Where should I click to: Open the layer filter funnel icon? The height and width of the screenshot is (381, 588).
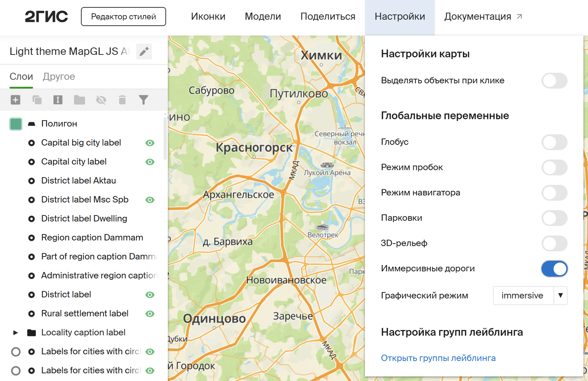click(144, 100)
